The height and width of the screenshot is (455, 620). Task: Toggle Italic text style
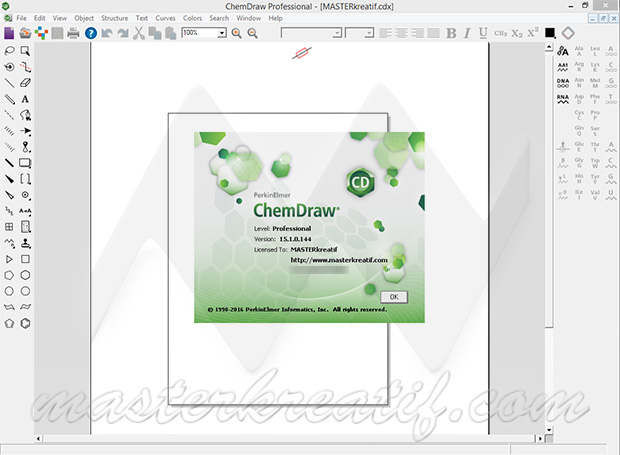pos(467,33)
